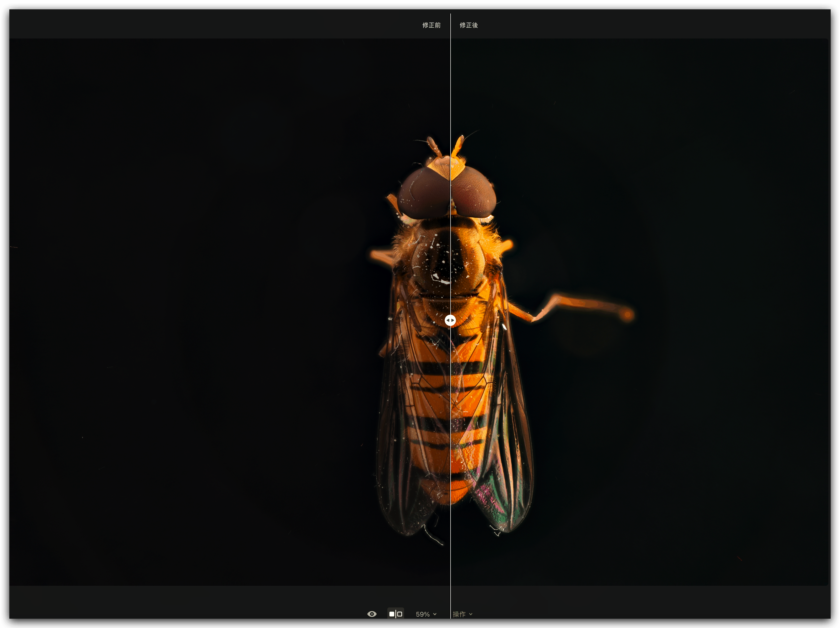The height and width of the screenshot is (628, 840).
Task: Toggle the split before/after compare view
Action: (x=395, y=614)
